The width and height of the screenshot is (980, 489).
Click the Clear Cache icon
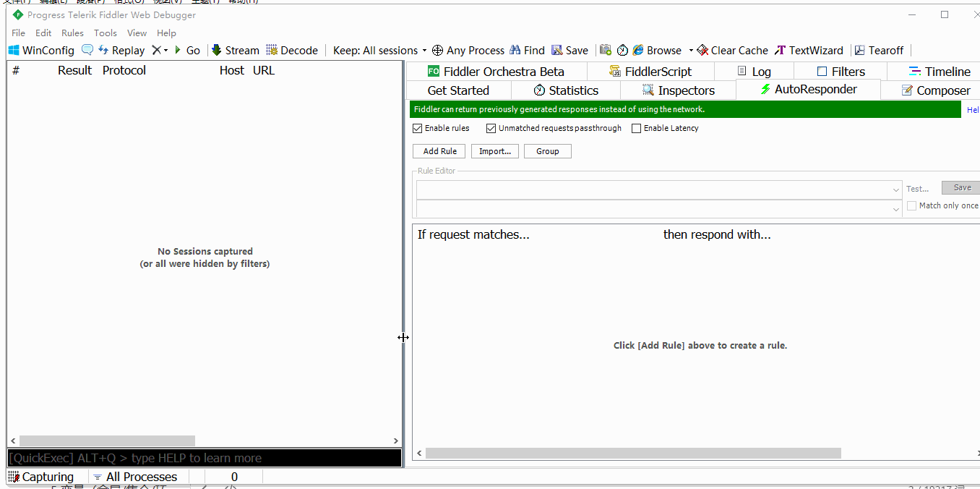(x=702, y=51)
